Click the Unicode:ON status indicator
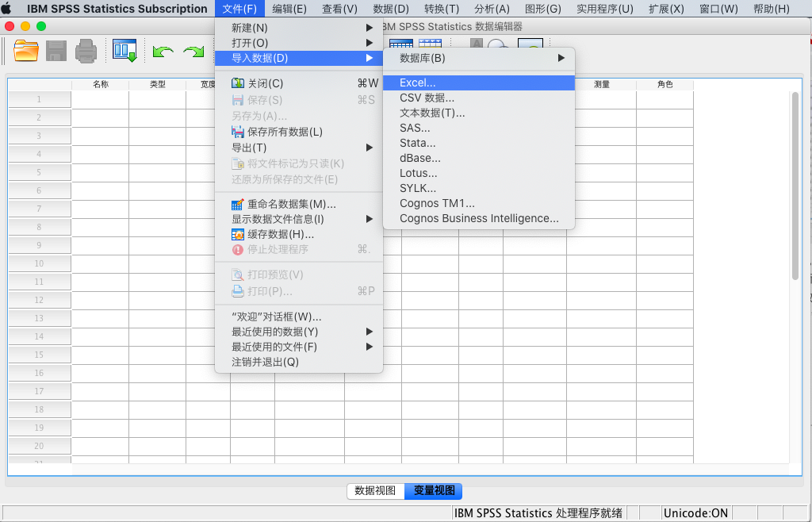812x522 pixels. (696, 513)
